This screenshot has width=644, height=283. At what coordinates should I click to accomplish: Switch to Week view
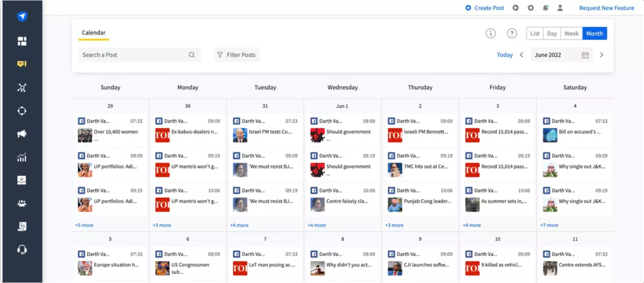coord(571,33)
